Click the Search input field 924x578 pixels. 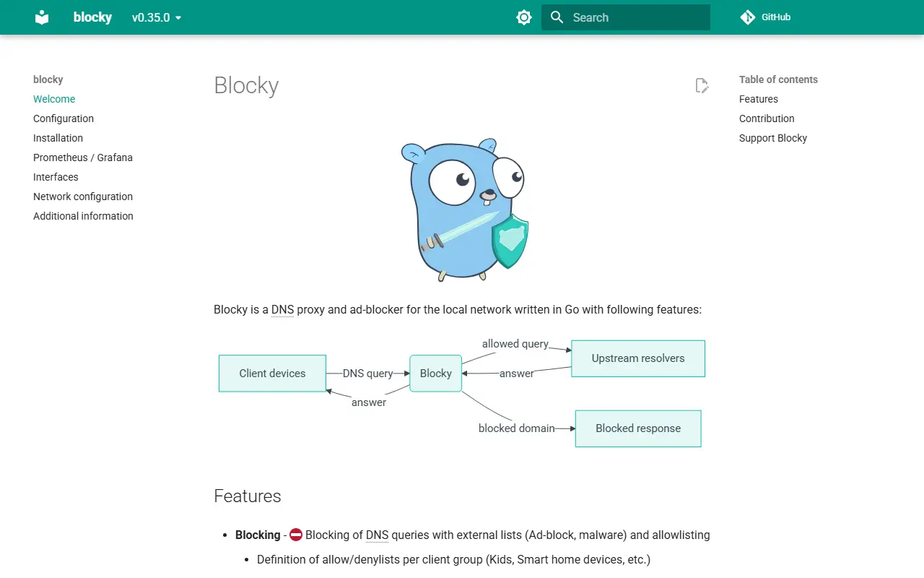click(626, 17)
